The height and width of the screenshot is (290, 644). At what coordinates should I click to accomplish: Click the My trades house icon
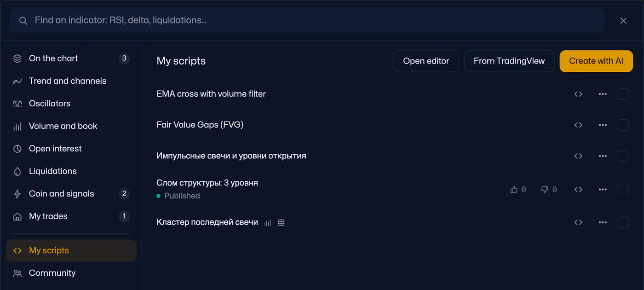tap(17, 216)
